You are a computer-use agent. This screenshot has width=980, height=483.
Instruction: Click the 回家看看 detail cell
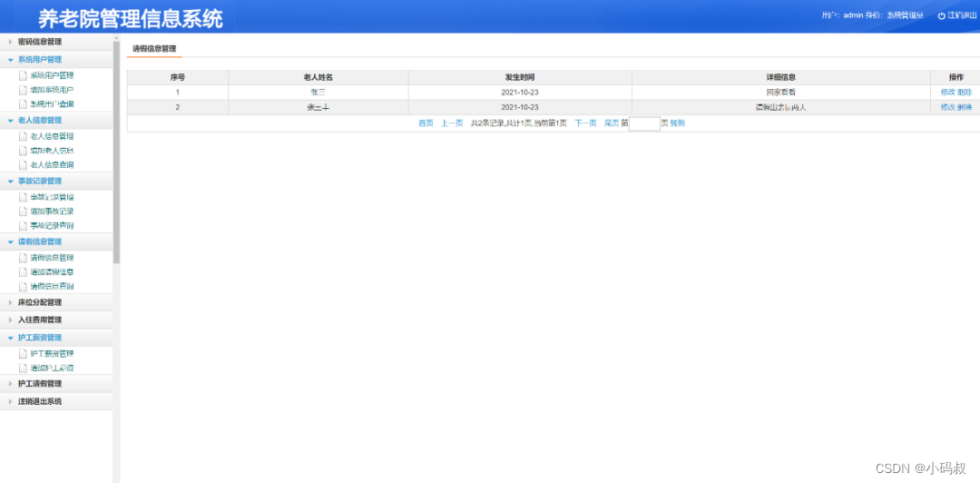pos(781,92)
